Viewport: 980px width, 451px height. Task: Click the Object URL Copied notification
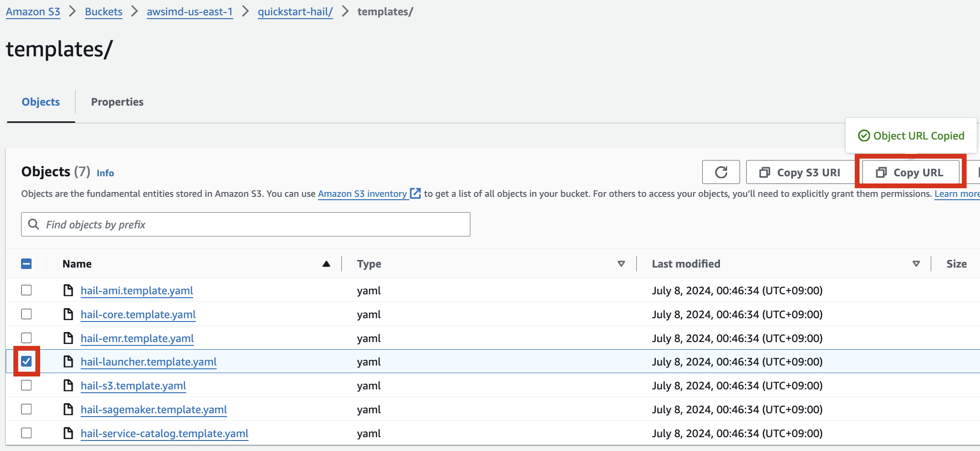coord(911,136)
